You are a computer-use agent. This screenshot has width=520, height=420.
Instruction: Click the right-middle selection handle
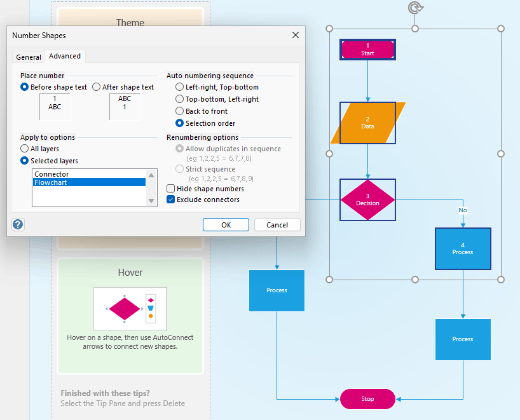click(501, 154)
